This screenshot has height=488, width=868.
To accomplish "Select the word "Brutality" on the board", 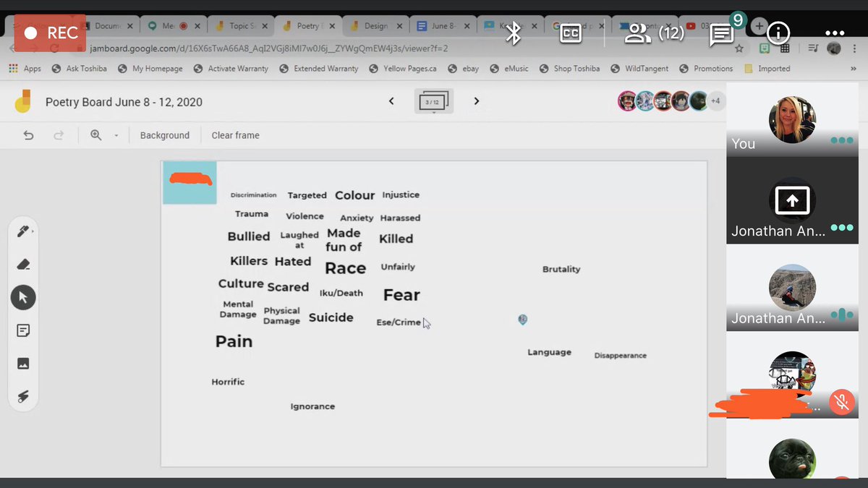I will (561, 269).
